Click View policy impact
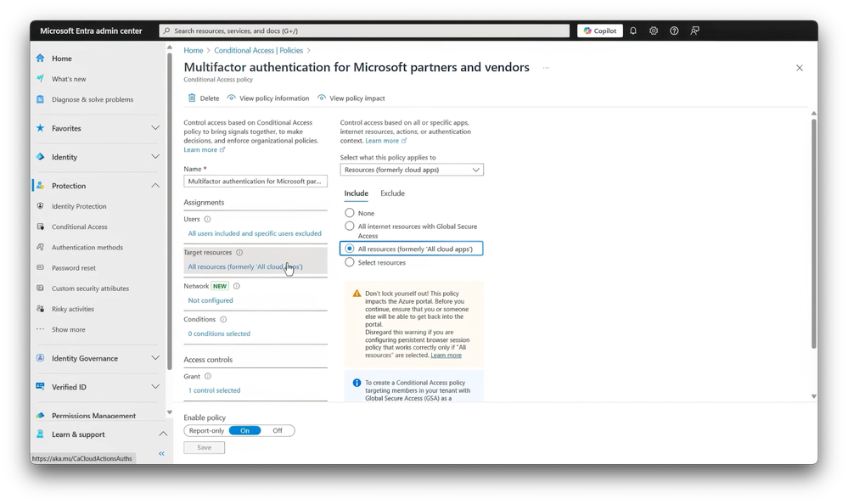 [351, 98]
